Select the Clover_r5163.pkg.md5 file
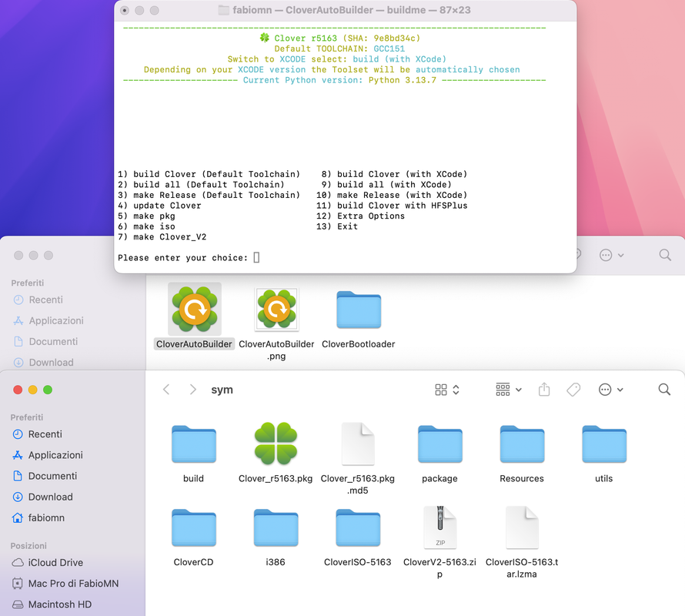The height and width of the screenshot is (616, 685). coord(358,444)
